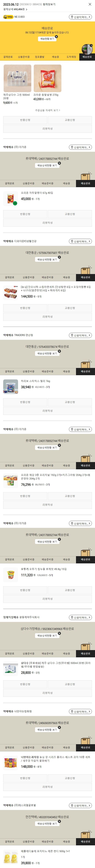Write 리뷰작성 for 하리보 스타믹스 젤리
This screenshot has height=868, width=95.
pyautogui.click(x=48, y=411)
